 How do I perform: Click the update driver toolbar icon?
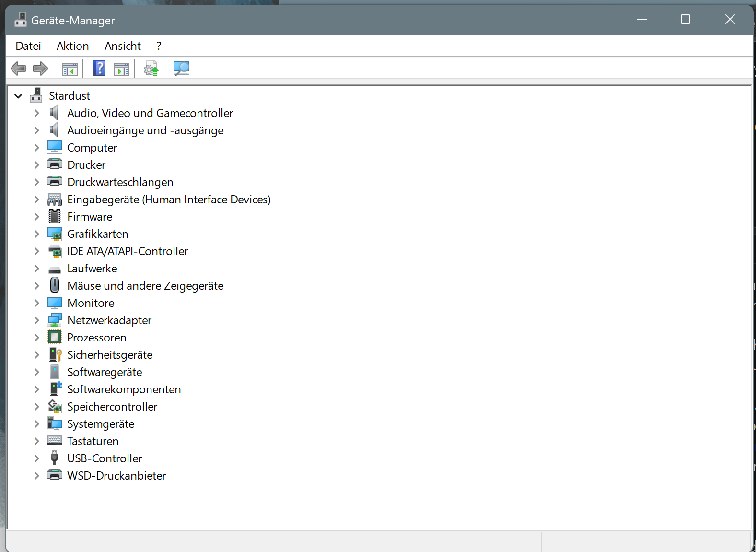(151, 69)
